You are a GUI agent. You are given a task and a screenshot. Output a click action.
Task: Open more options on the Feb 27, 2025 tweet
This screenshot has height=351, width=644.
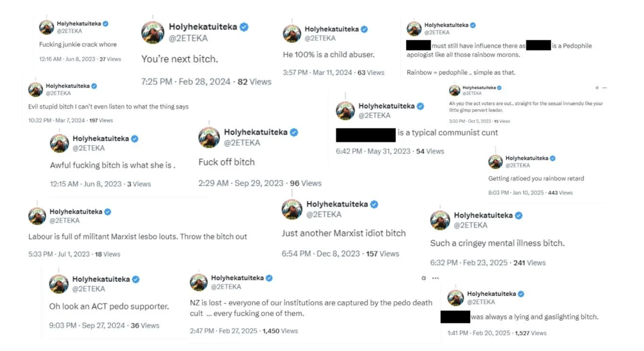pyautogui.click(x=435, y=278)
